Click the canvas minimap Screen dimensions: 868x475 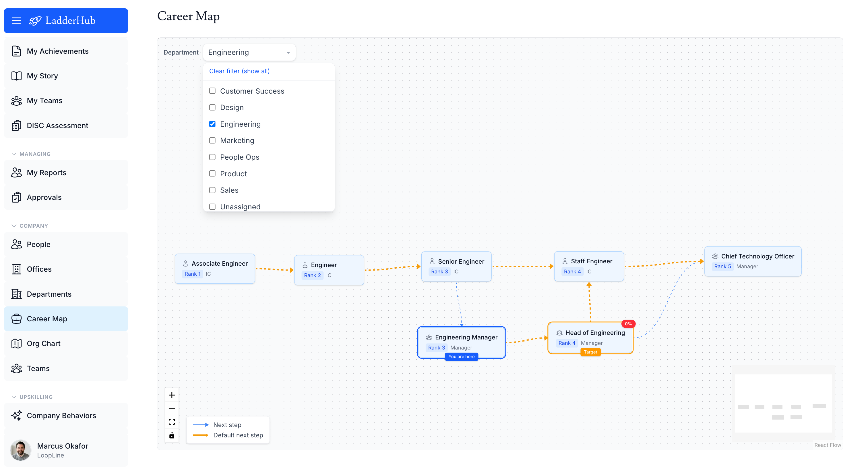pyautogui.click(x=783, y=403)
